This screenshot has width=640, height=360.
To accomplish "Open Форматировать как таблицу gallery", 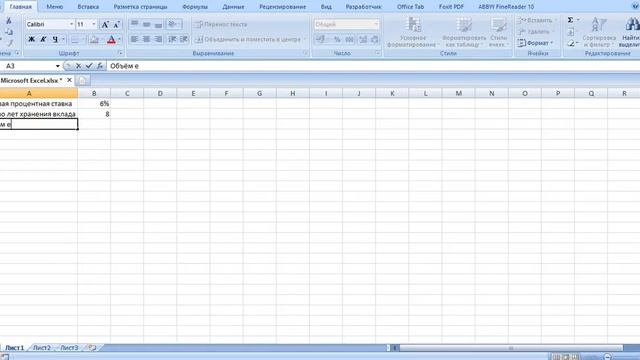I will (x=464, y=33).
